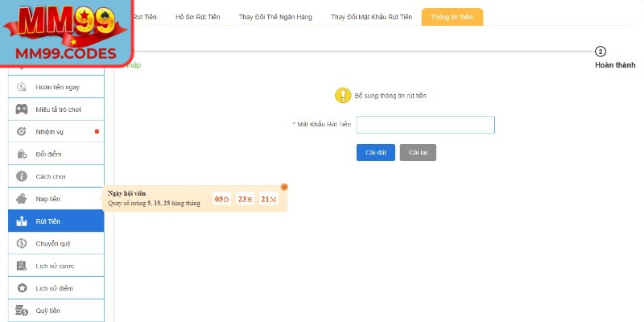Open Quỹ tiền from the sidebar
Image resolution: width=644 pixels, height=322 pixels.
click(x=56, y=311)
